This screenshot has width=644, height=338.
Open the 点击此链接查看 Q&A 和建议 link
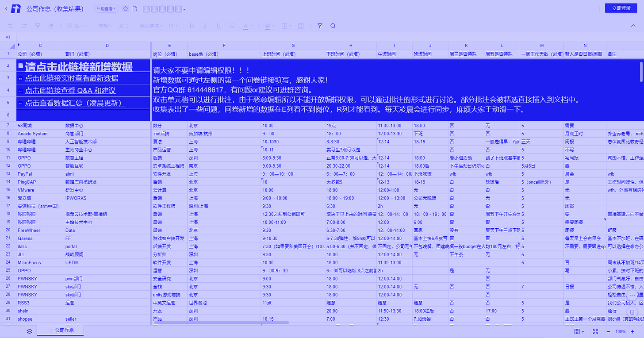click(70, 91)
